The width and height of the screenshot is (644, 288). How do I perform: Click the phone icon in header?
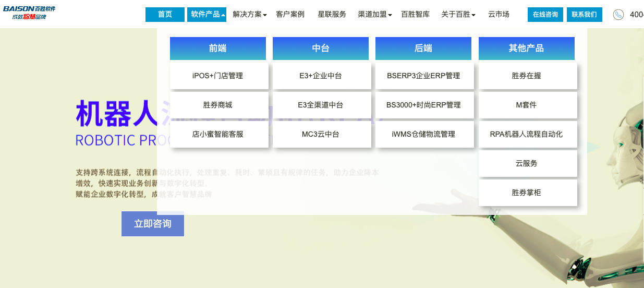[618, 15]
